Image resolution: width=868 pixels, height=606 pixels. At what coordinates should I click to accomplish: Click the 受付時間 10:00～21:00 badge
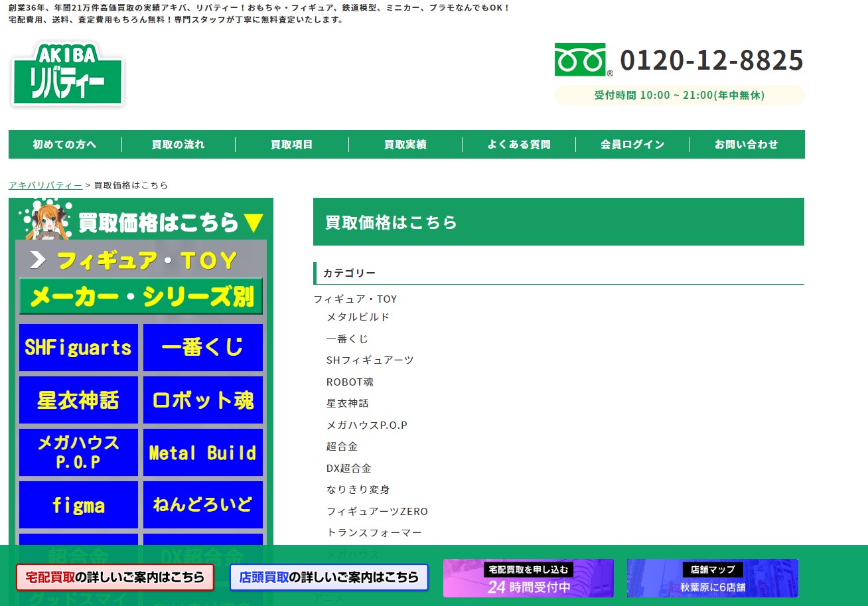(x=680, y=95)
